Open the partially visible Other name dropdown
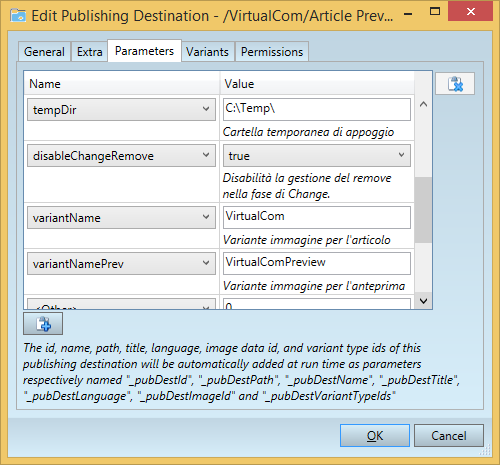The width and height of the screenshot is (500, 465). click(121, 304)
